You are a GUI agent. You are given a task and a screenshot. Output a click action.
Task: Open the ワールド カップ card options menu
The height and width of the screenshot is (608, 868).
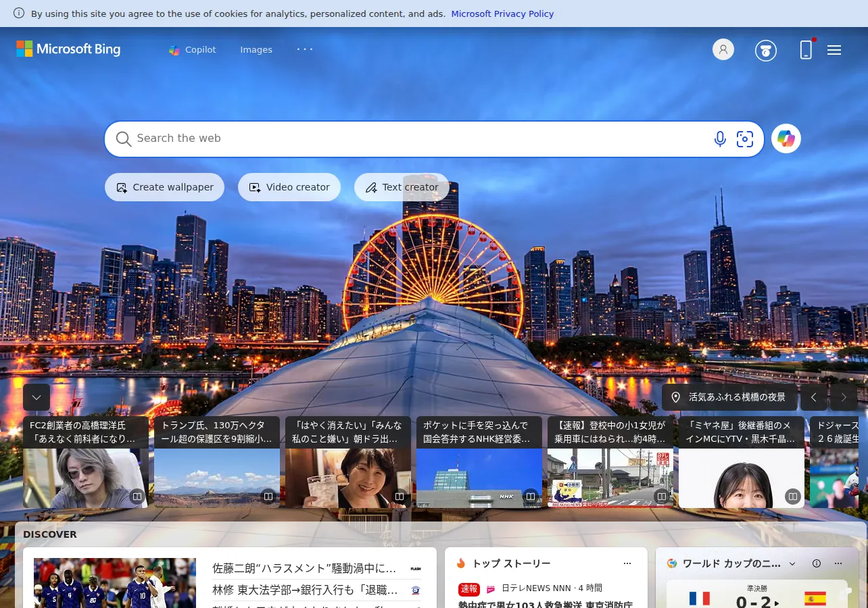coord(838,563)
